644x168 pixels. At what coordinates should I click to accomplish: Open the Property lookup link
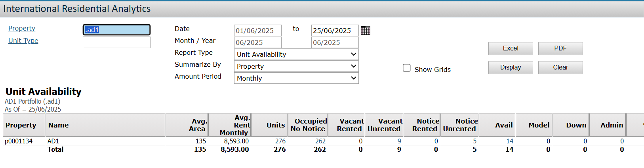pos(22,29)
